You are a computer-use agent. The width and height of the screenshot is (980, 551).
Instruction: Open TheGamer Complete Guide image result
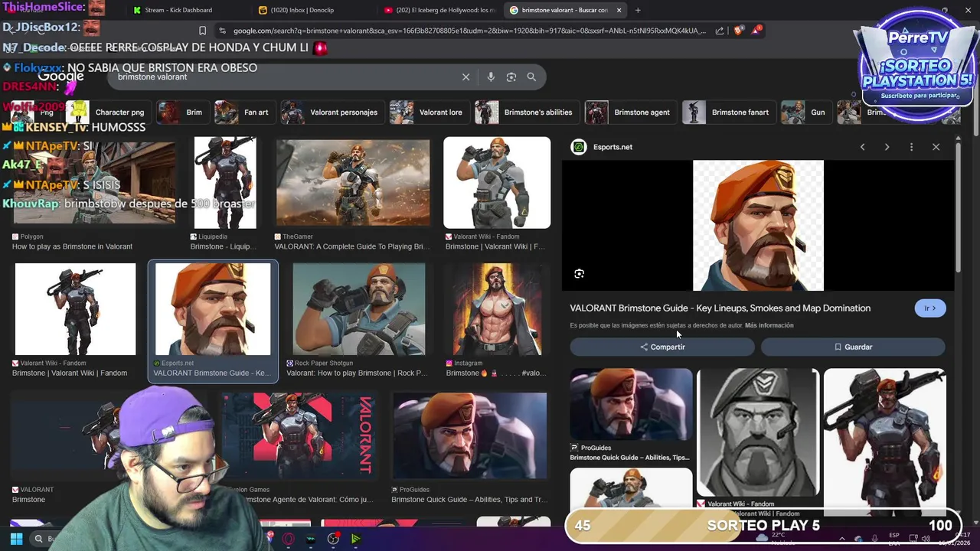coord(353,183)
